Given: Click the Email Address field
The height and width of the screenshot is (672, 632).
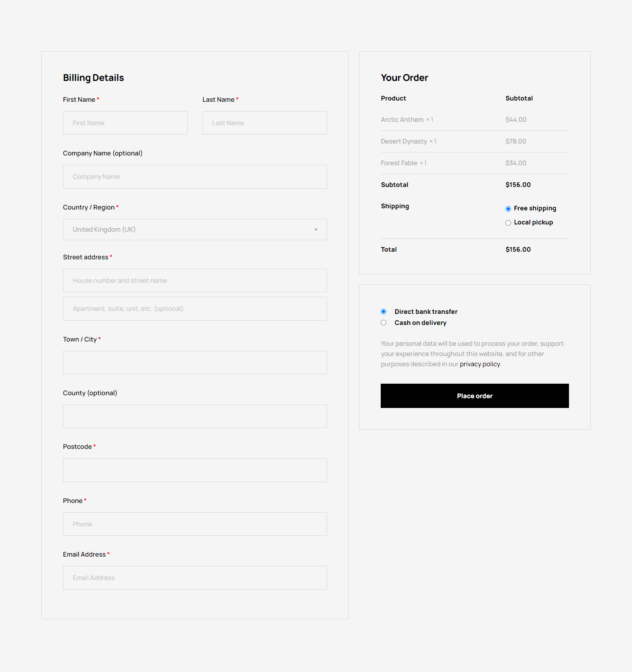Looking at the screenshot, I should [195, 578].
